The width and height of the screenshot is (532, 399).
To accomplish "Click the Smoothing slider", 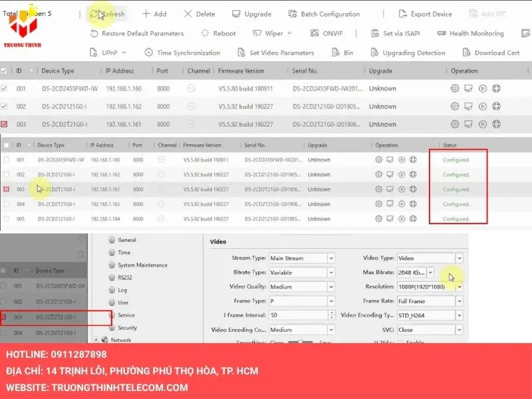I will point(304,342).
